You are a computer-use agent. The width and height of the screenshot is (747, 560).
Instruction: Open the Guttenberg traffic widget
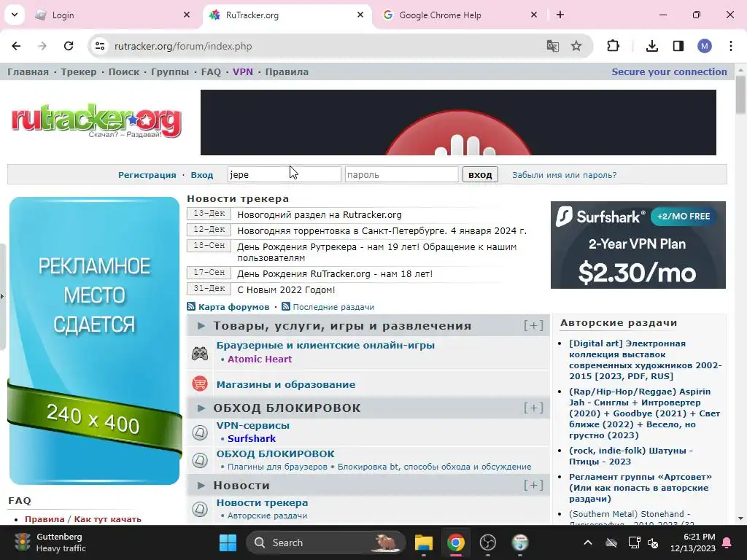(x=50, y=542)
